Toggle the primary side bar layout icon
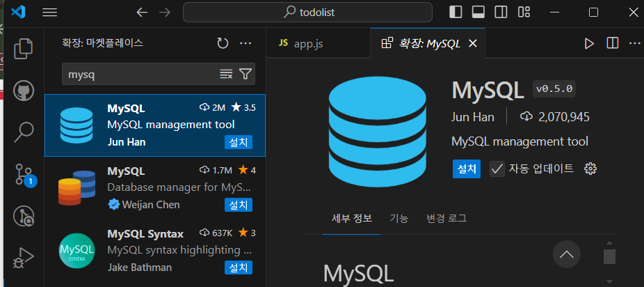 click(456, 13)
